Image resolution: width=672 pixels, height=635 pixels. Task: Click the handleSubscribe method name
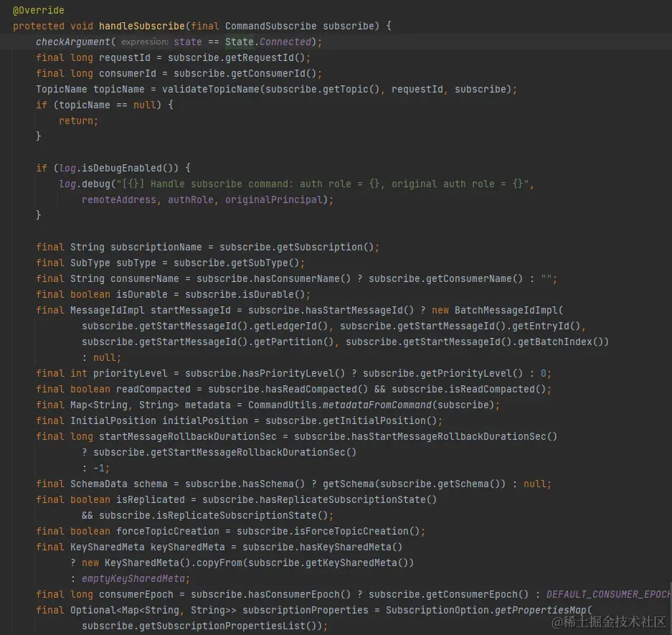(x=142, y=26)
